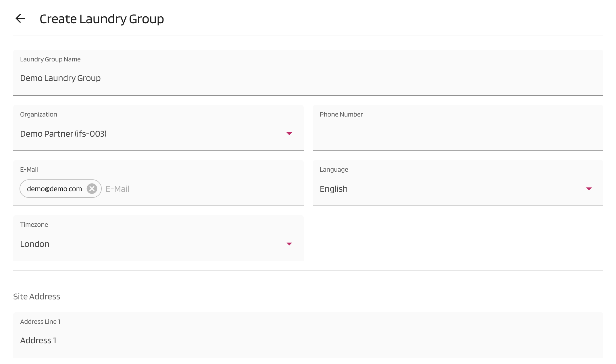The image size is (616, 364).
Task: Click the 'Laundry Group Name' label
Action: tap(50, 59)
